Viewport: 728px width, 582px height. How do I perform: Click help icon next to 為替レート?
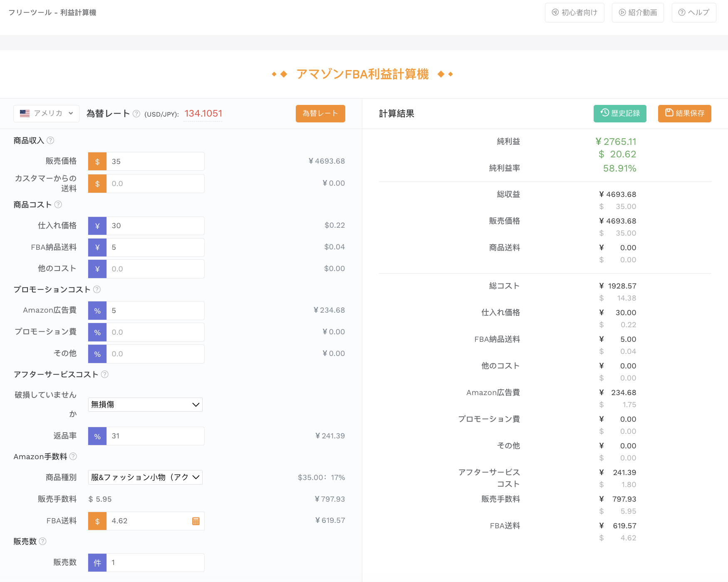[136, 114]
